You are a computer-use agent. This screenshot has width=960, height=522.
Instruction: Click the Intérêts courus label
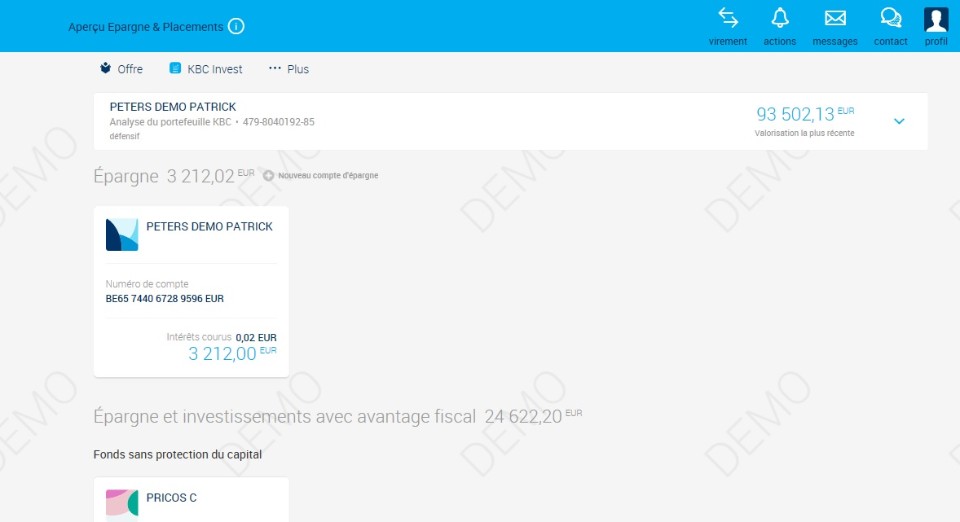(x=199, y=337)
